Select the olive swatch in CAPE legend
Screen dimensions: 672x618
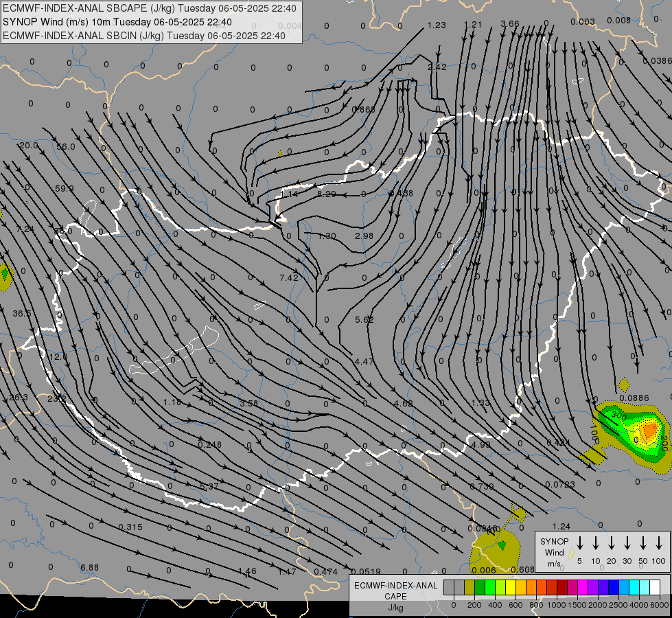point(470,587)
